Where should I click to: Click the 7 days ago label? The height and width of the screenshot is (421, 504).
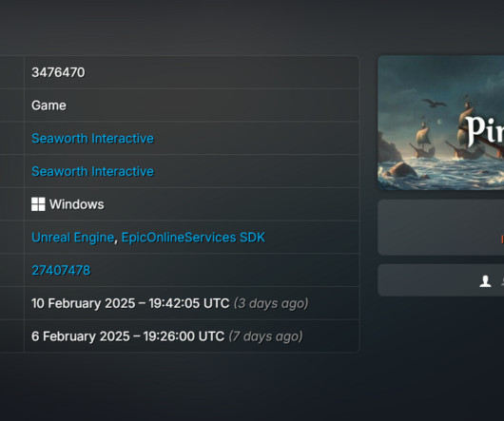coord(265,336)
